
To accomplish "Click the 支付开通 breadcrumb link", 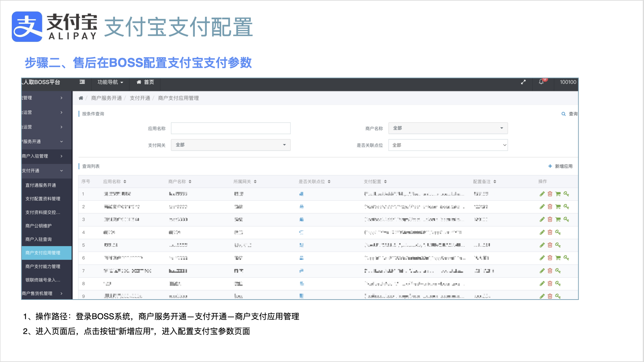I will pyautogui.click(x=140, y=98).
